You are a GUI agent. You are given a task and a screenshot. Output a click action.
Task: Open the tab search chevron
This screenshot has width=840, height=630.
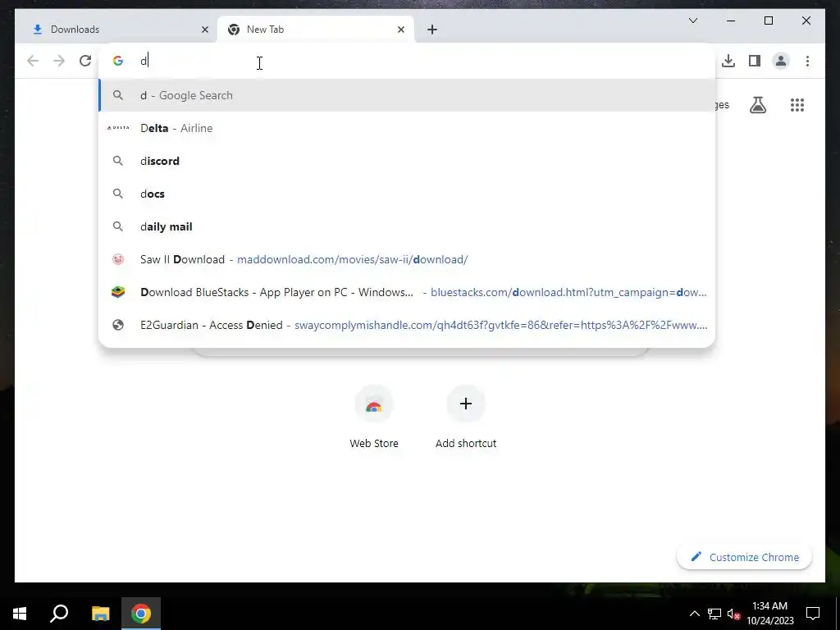point(692,21)
